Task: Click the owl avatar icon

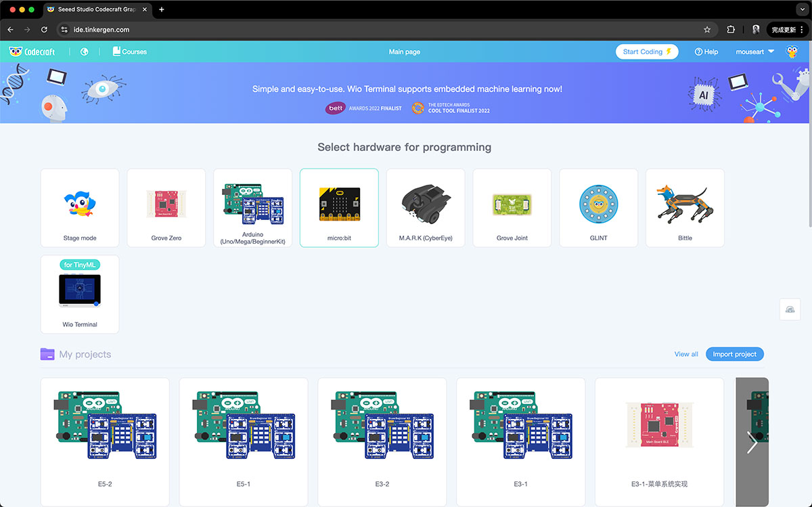Action: [792, 51]
